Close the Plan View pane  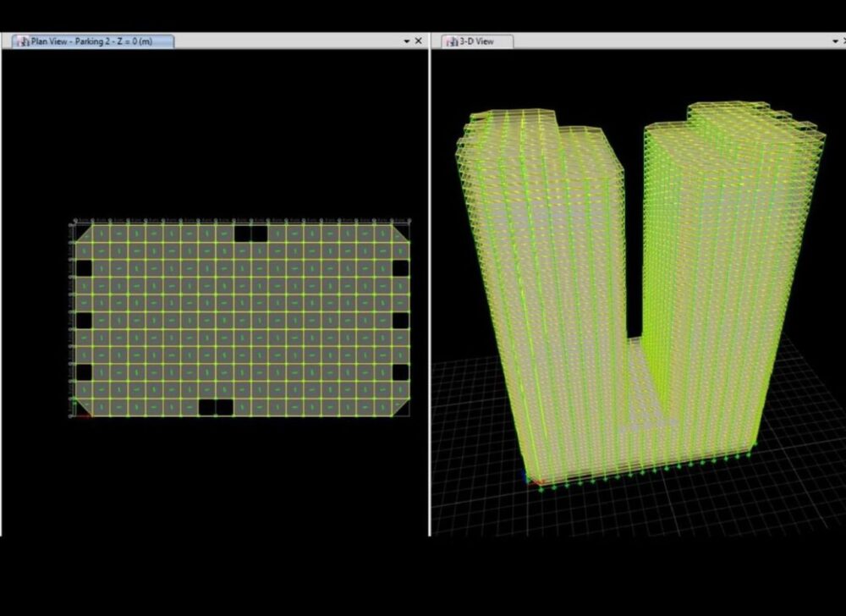418,41
